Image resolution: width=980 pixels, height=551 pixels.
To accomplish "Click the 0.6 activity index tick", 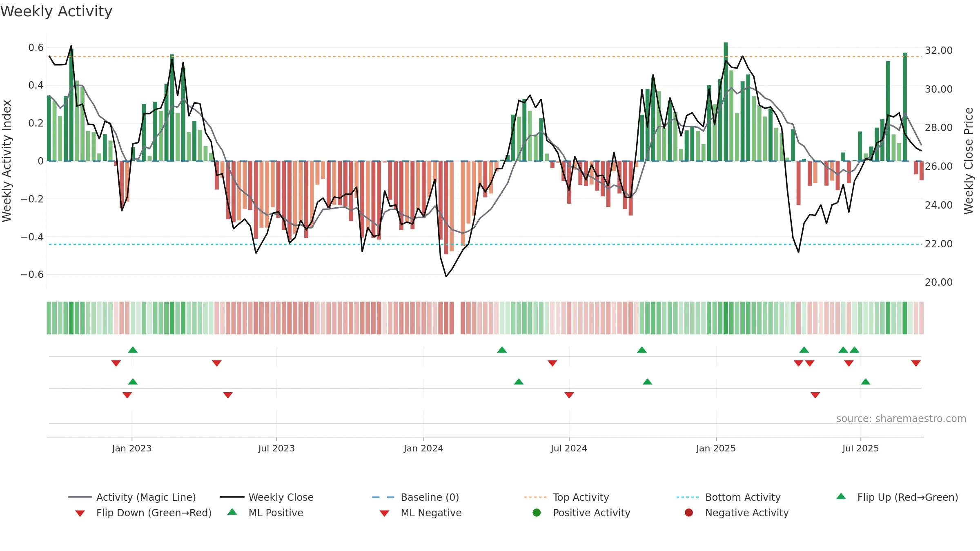I will pos(36,48).
